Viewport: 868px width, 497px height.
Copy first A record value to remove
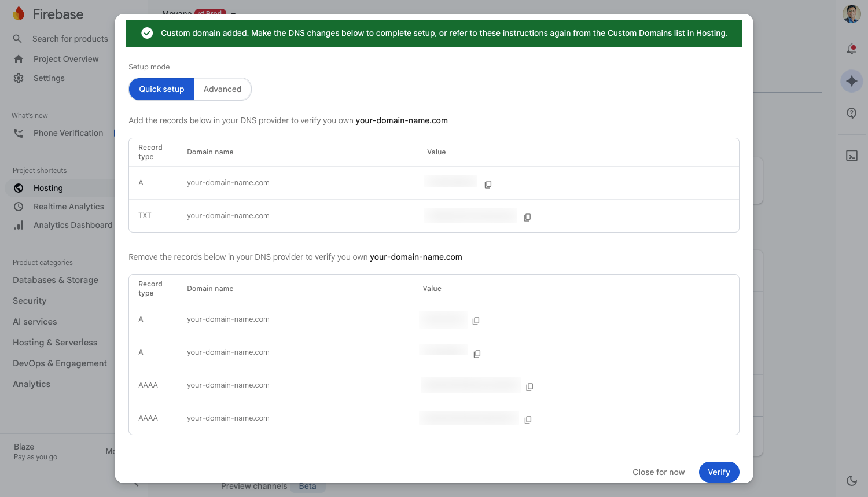pos(476,321)
